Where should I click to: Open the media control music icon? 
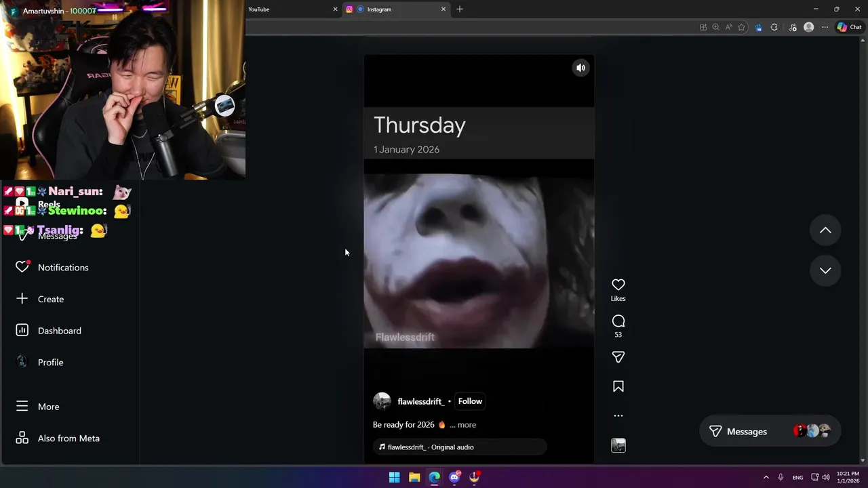pyautogui.click(x=793, y=27)
